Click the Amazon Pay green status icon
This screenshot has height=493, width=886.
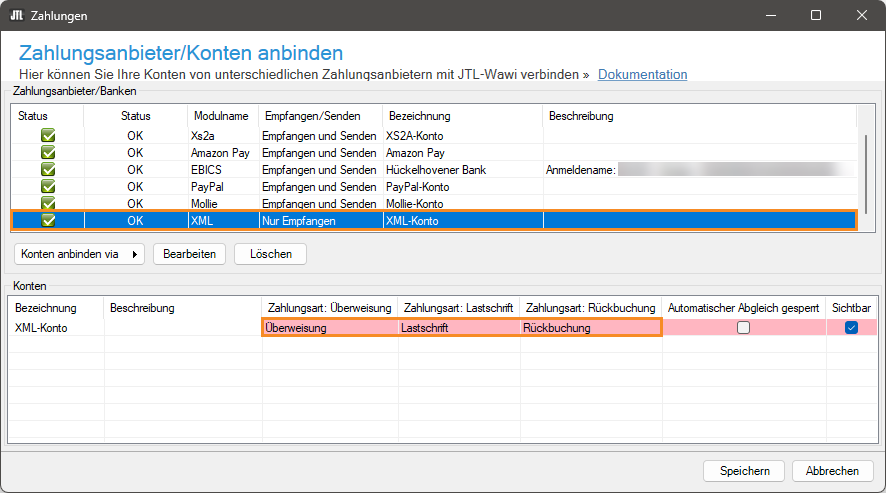[x=47, y=153]
